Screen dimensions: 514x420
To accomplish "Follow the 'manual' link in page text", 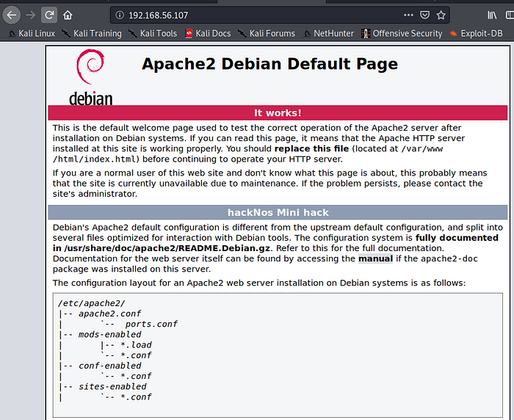I will 375,258.
